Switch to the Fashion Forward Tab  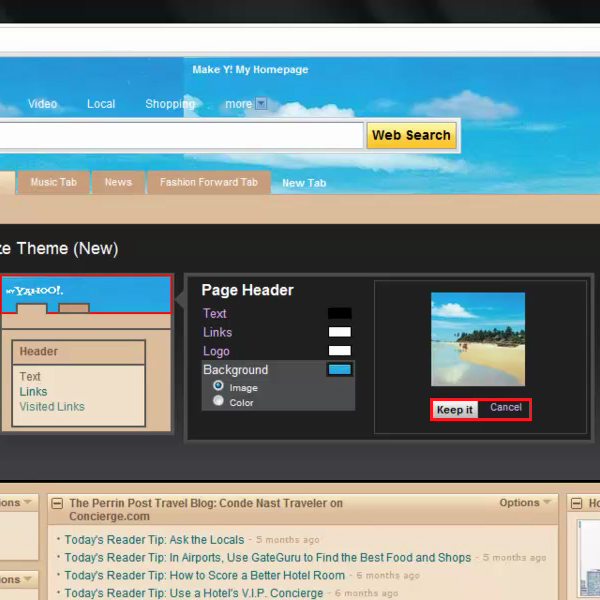[x=209, y=182]
